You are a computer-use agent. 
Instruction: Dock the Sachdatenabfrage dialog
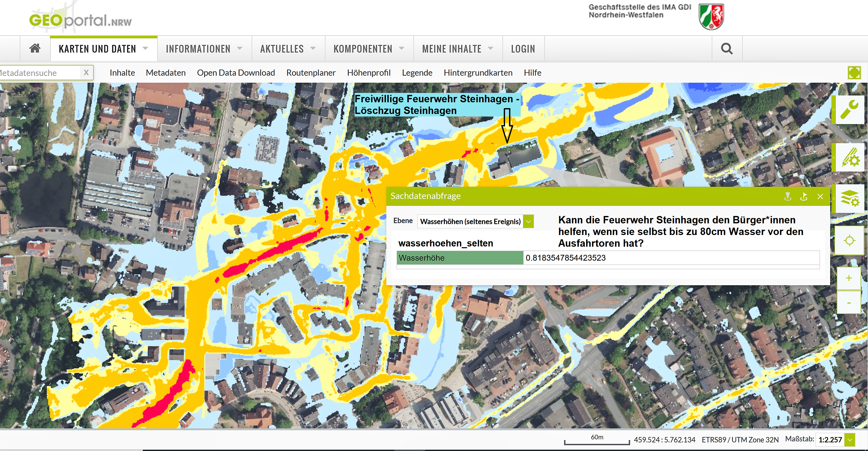(804, 196)
